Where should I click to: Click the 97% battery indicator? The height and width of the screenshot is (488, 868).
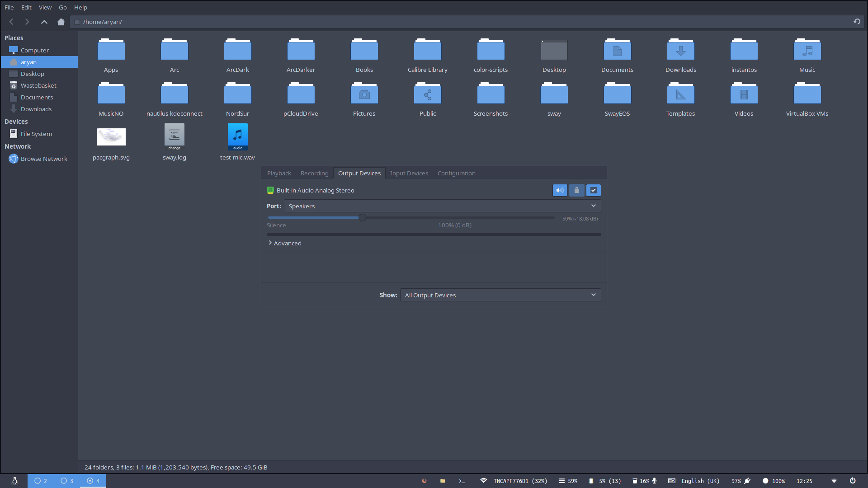741,481
